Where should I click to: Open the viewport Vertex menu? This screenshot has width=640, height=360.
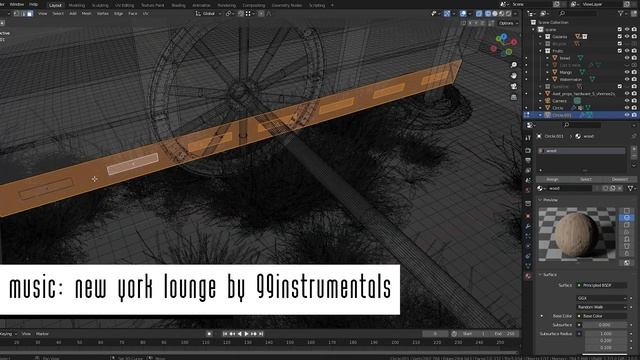pos(102,13)
